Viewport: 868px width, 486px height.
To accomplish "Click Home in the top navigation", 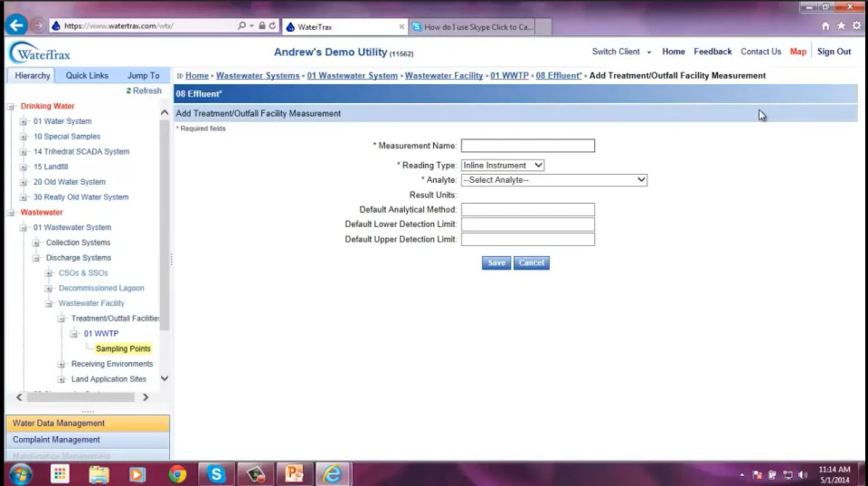I will point(673,52).
